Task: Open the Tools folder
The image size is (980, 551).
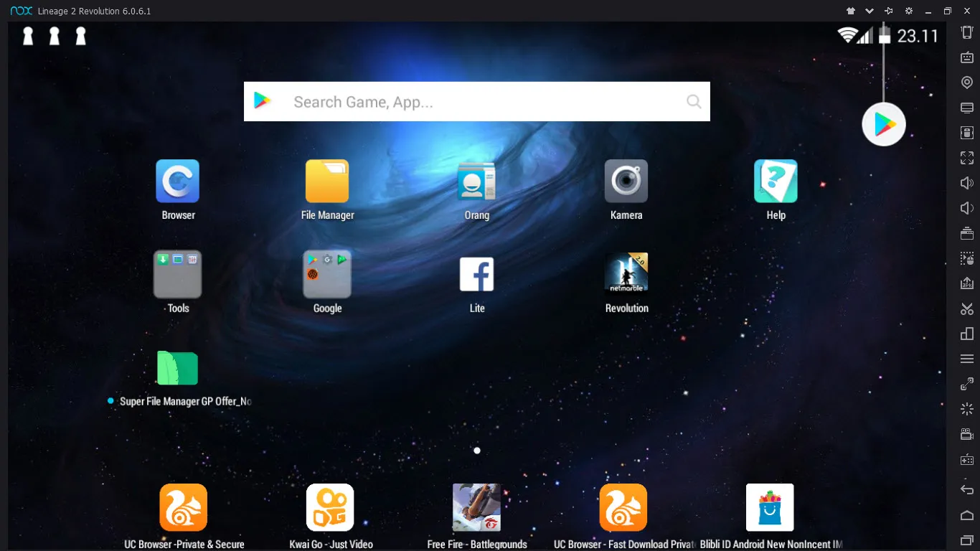Action: (x=178, y=274)
